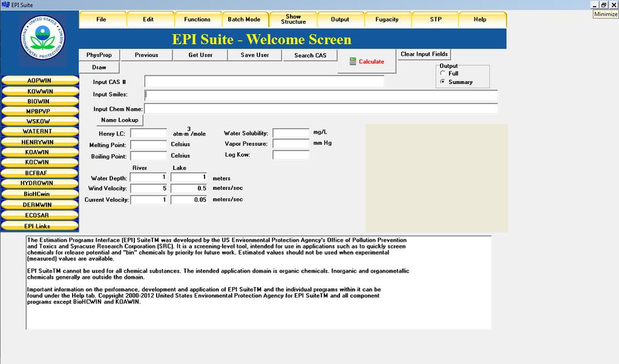Click the EPI Suite title bar icon
Image resolution: width=619 pixels, height=364 pixels.
coord(5,5)
